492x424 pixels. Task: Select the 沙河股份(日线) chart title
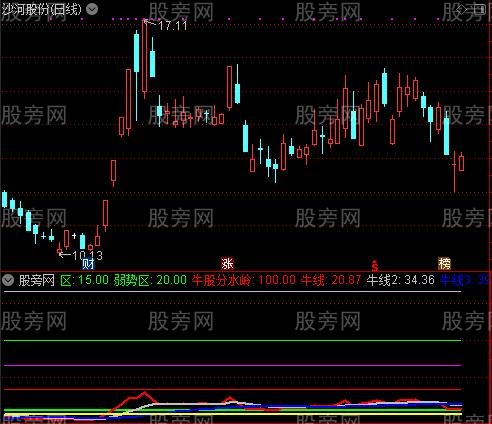pyautogui.click(x=41, y=9)
